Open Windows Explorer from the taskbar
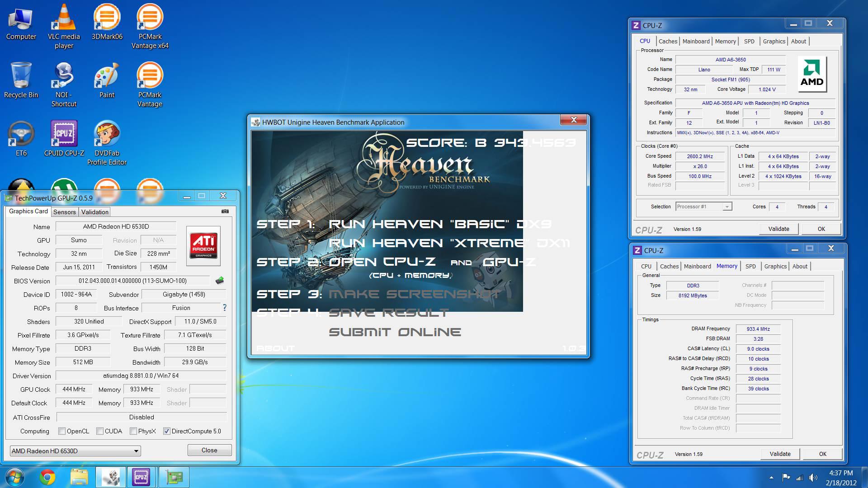The image size is (868, 488). coord(79,477)
